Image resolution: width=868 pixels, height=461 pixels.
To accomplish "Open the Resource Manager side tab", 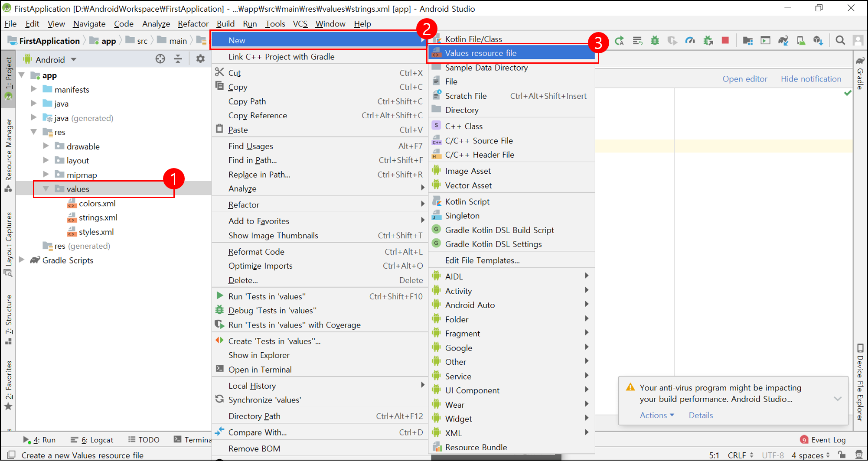I will pos(8,155).
